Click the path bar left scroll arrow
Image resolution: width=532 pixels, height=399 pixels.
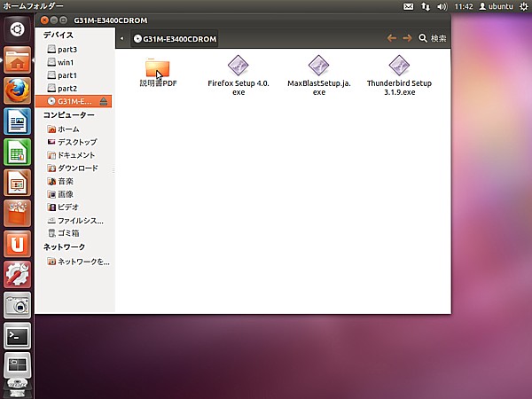122,38
